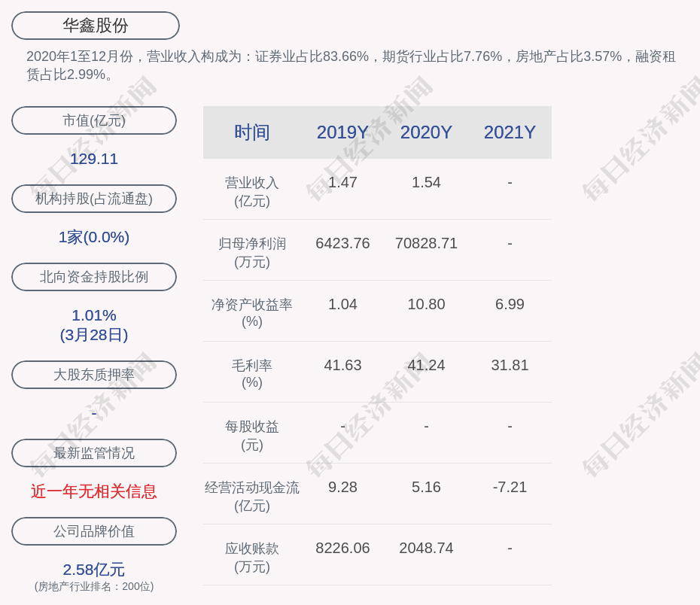Image resolution: width=700 pixels, height=605 pixels.
Task: Select gross margin value 31.81
Action: pyautogui.click(x=510, y=366)
